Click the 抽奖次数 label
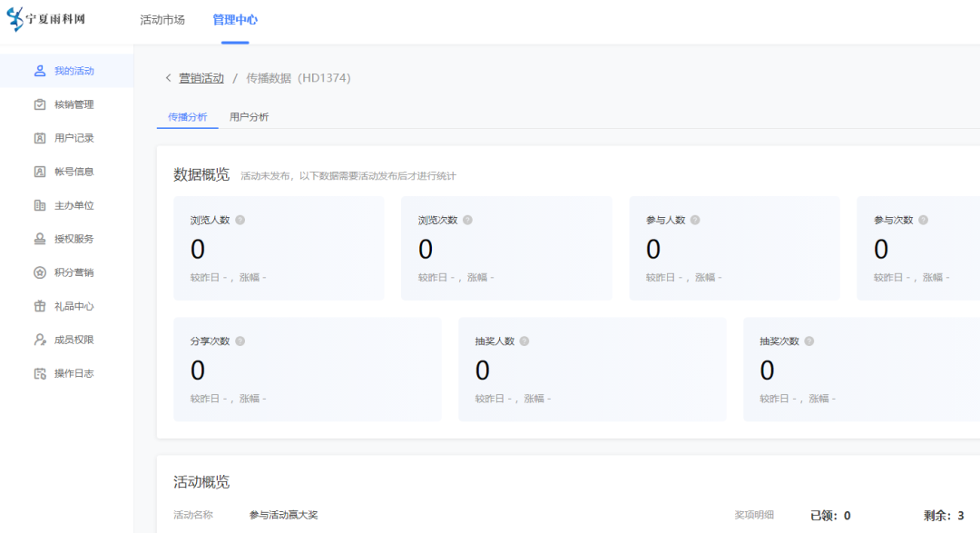 tap(779, 341)
